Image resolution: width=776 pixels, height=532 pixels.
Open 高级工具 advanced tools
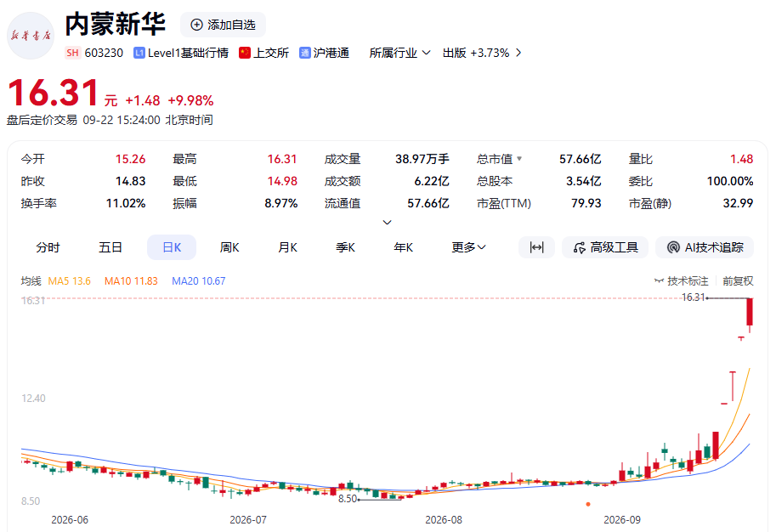pos(605,247)
